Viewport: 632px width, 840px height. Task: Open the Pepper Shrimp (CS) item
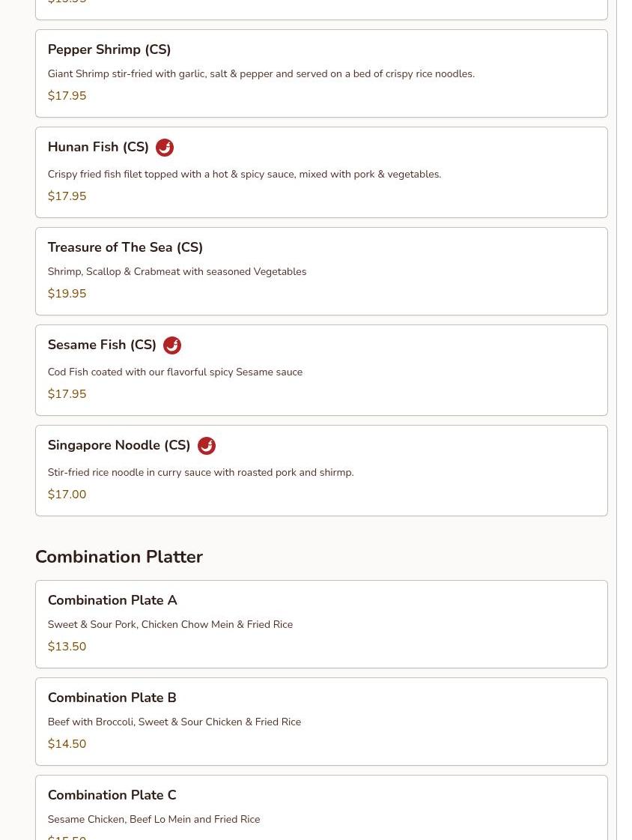coord(109,49)
